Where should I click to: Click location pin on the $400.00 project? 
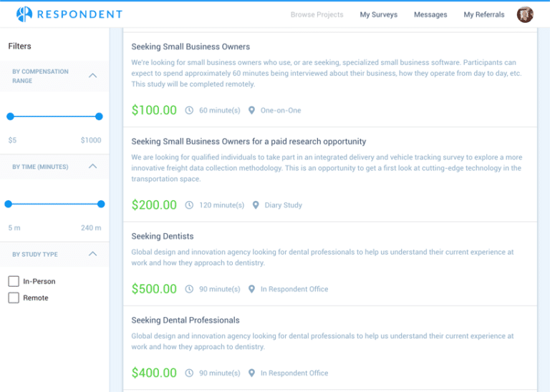[251, 373]
